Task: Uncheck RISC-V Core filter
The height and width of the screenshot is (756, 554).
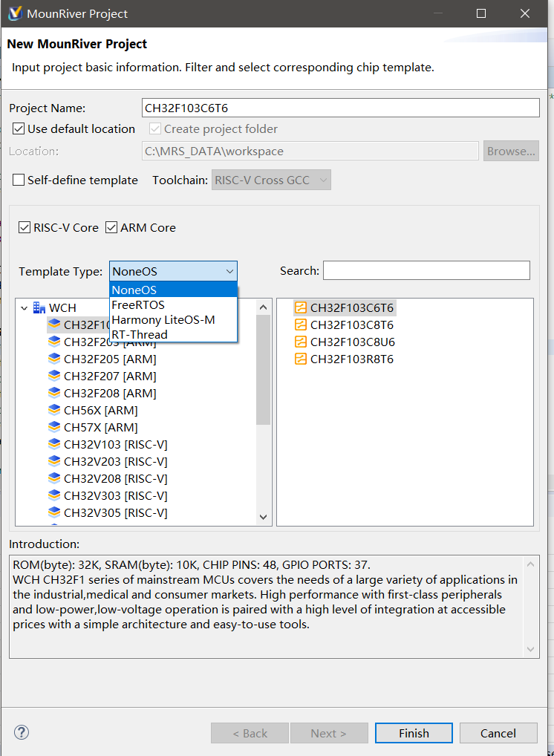Action: pos(24,227)
